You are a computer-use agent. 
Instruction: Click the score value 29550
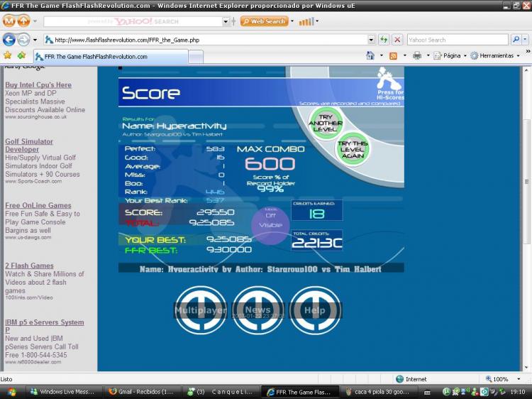tap(216, 212)
